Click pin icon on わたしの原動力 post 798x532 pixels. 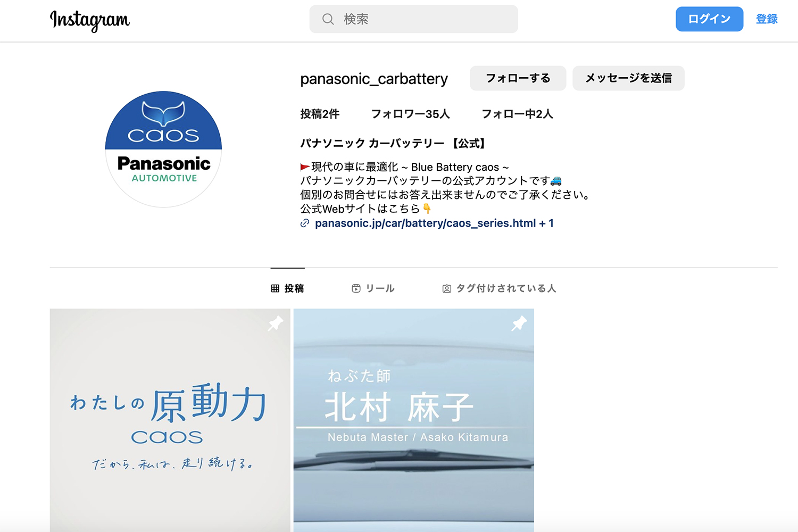coord(276,323)
